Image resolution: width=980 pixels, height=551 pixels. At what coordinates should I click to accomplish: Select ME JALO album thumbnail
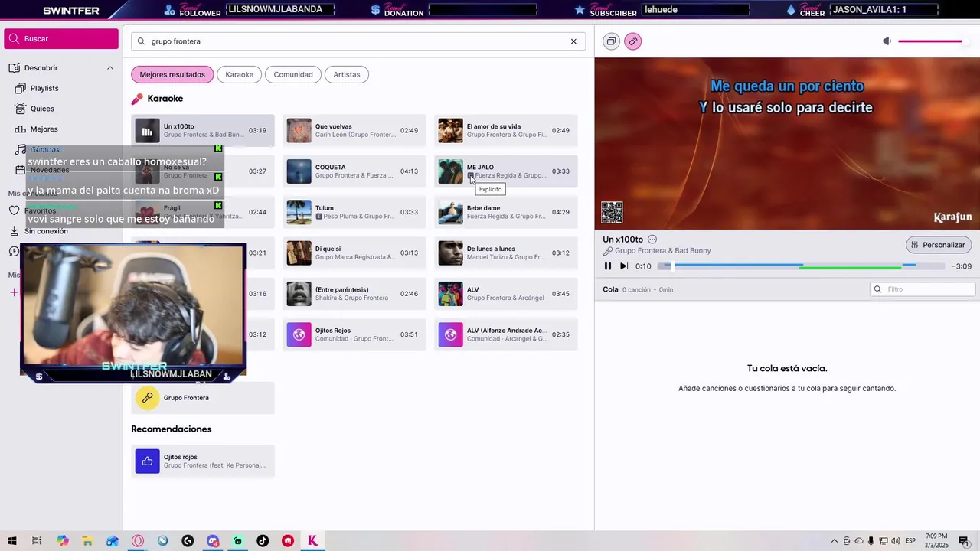click(451, 171)
